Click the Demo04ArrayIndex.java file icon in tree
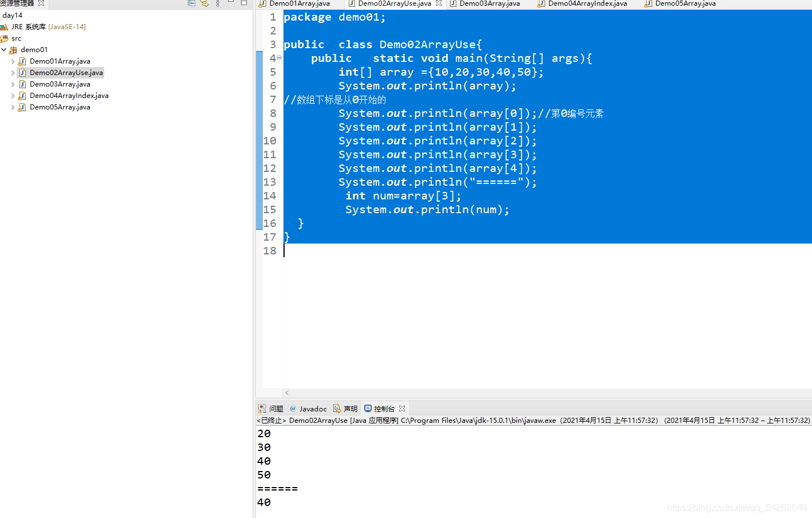 (22, 96)
